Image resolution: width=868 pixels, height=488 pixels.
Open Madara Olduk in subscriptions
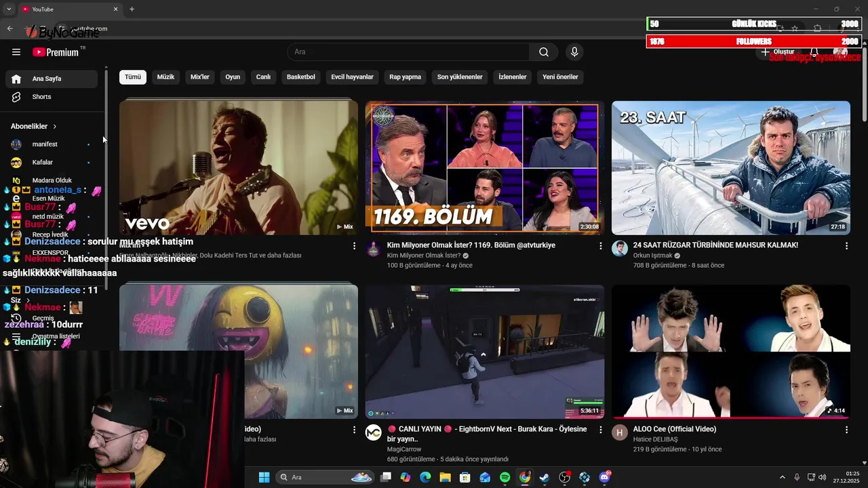tap(51, 180)
